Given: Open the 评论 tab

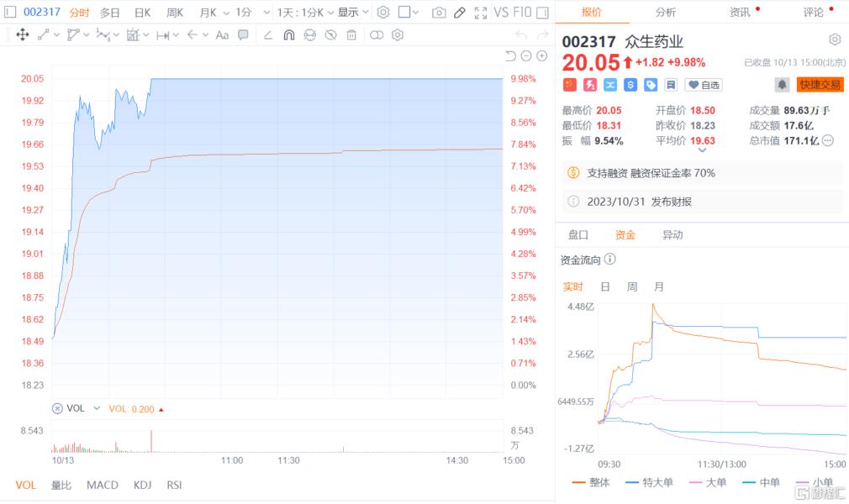Looking at the screenshot, I should click(x=813, y=12).
